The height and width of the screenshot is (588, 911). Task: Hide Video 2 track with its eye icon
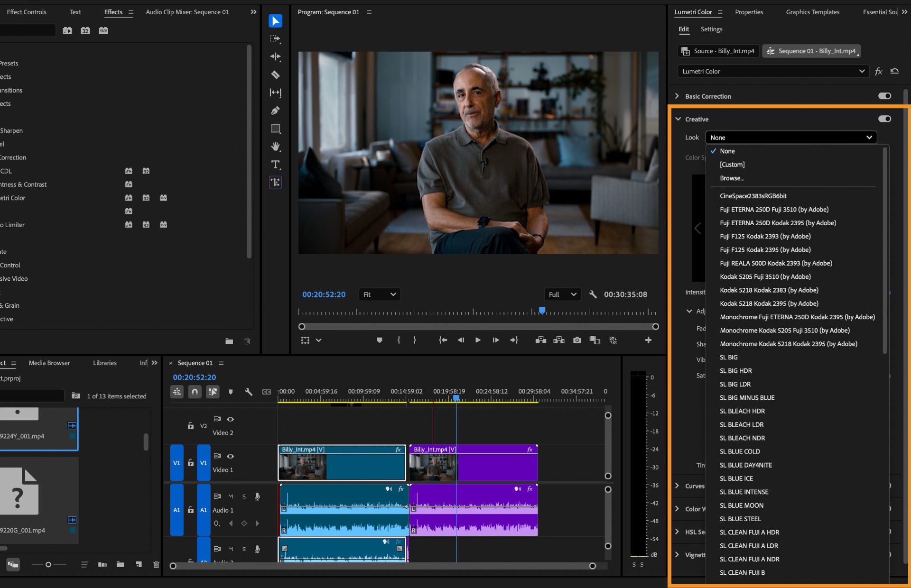(231, 419)
